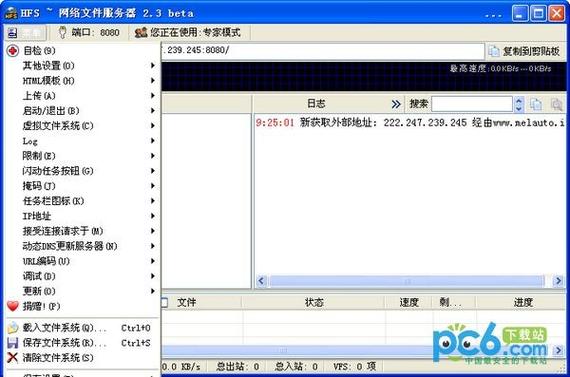Expand the log panel double chevron
The image size is (570, 377).
coord(396,104)
